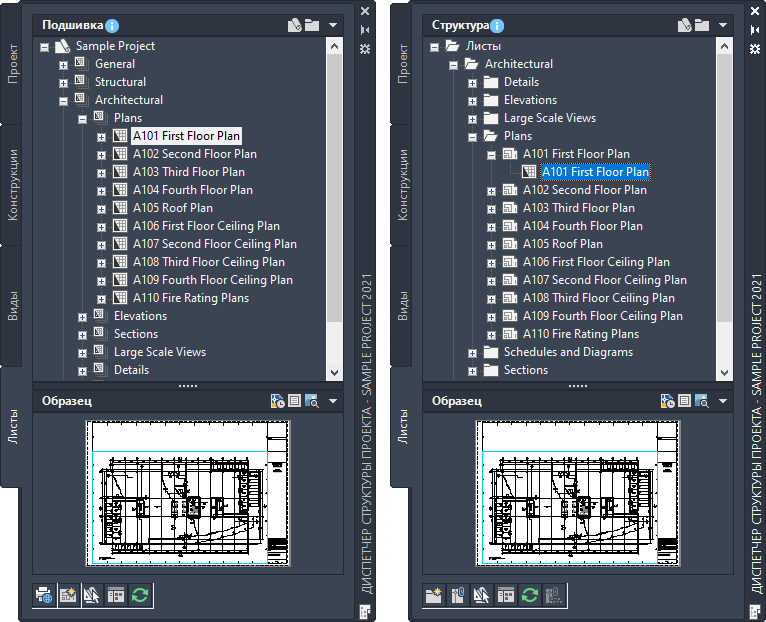
Task: Select A103 Third Floor Plan in left tree
Action: click(x=189, y=172)
